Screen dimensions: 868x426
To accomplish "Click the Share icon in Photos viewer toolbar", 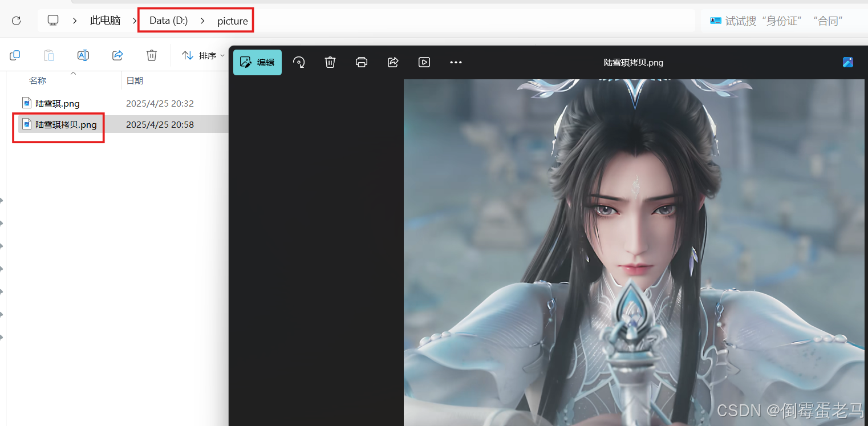I will pyautogui.click(x=393, y=62).
